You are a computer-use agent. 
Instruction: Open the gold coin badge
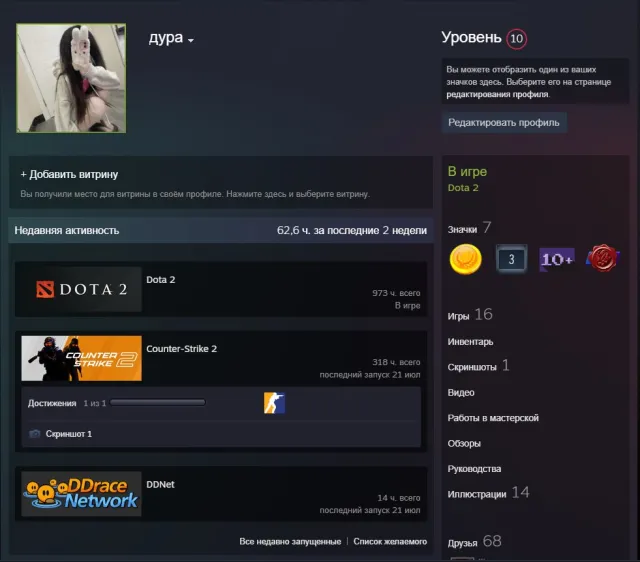tap(465, 259)
